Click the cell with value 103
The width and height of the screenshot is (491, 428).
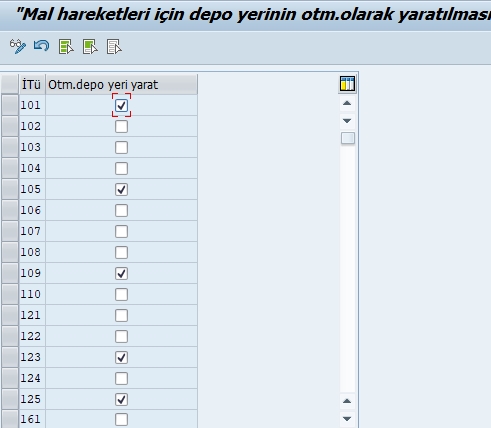coord(32,147)
